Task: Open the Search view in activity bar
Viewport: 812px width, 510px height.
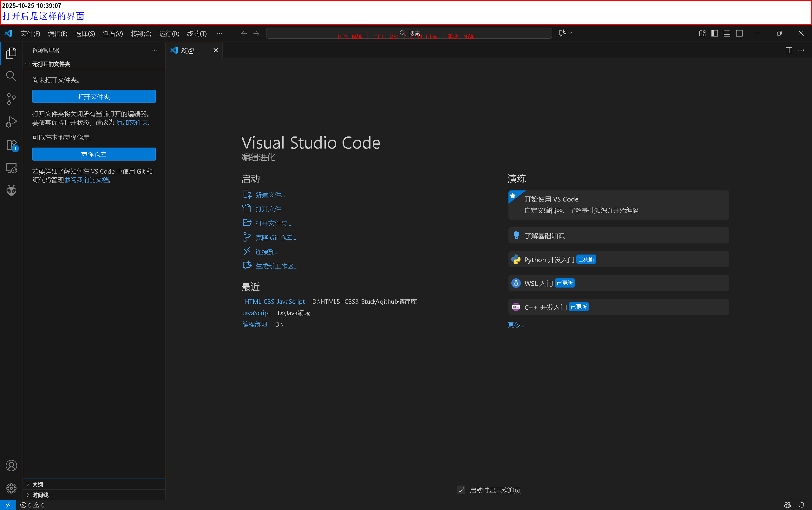Action: tap(11, 76)
